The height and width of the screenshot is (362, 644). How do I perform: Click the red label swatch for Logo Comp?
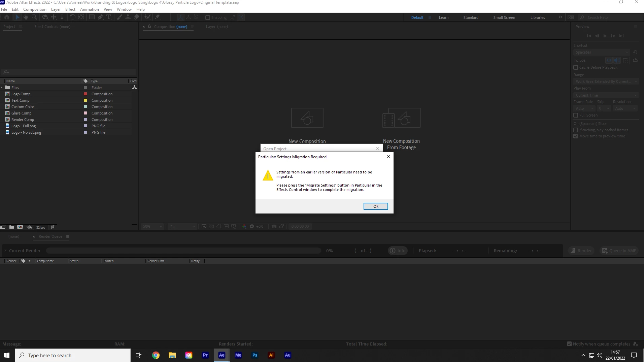click(x=85, y=94)
